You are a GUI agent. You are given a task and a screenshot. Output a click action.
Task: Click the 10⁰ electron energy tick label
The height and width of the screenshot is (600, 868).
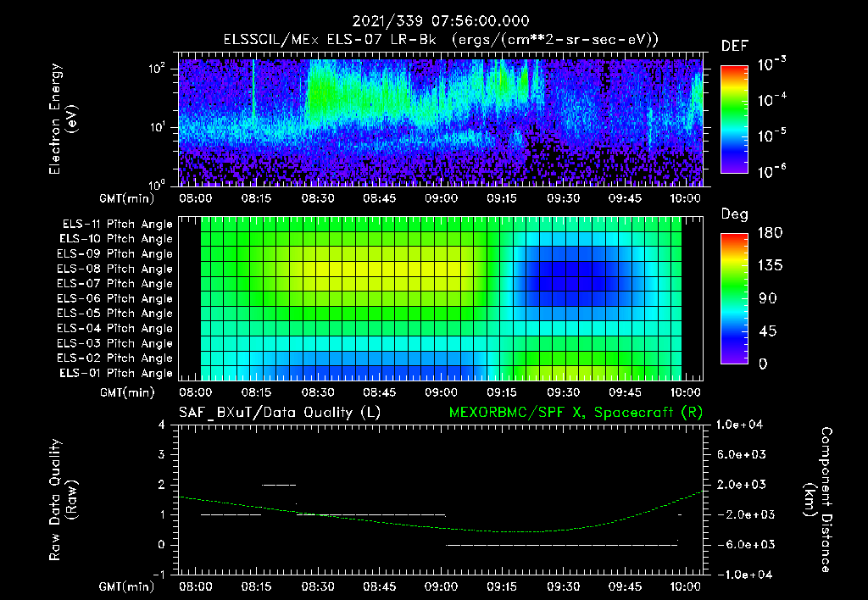157,184
